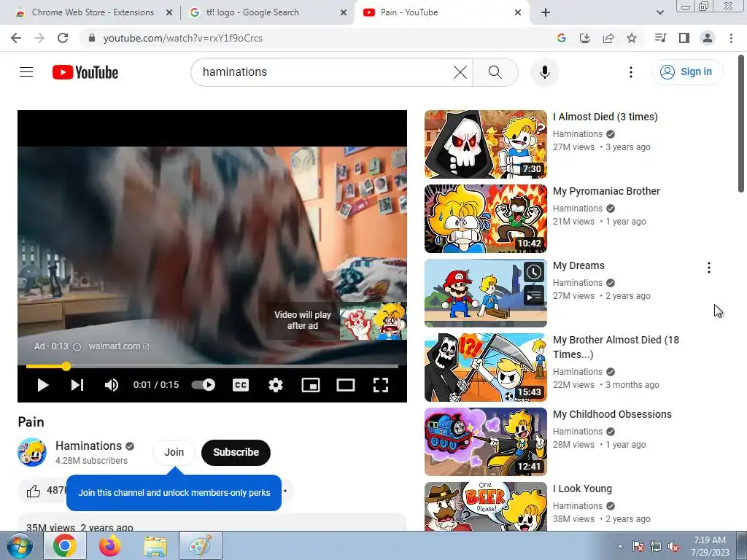This screenshot has height=560, width=747.
Task: Show hidden system tray icons arrow
Action: 620,546
